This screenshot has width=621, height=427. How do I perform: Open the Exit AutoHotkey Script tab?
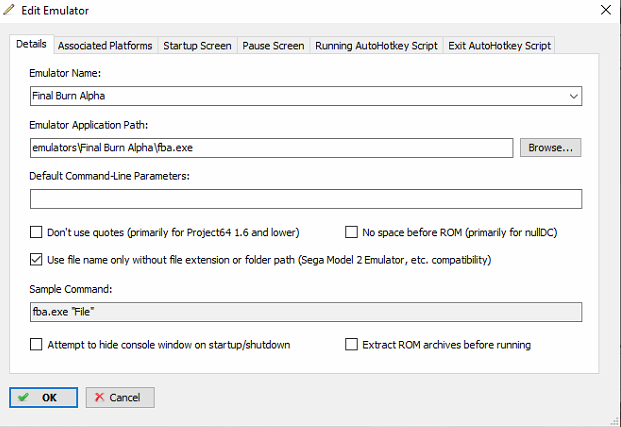coord(499,46)
